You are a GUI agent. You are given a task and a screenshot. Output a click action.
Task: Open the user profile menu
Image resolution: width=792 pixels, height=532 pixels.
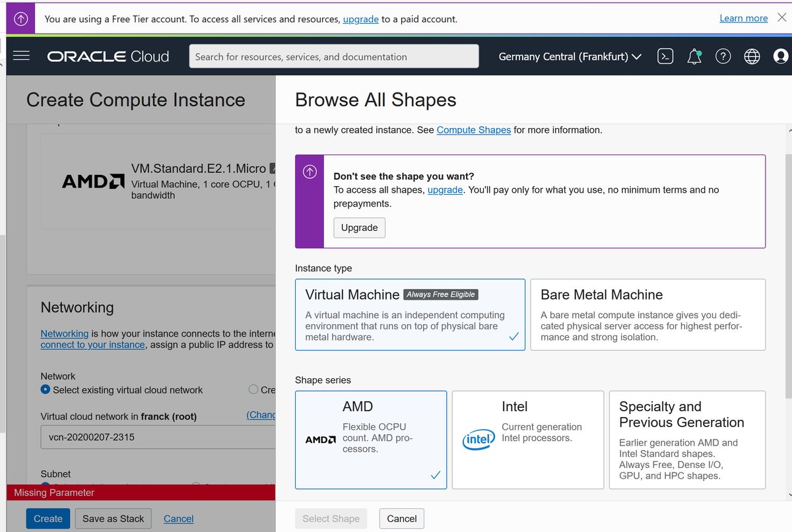click(x=781, y=57)
